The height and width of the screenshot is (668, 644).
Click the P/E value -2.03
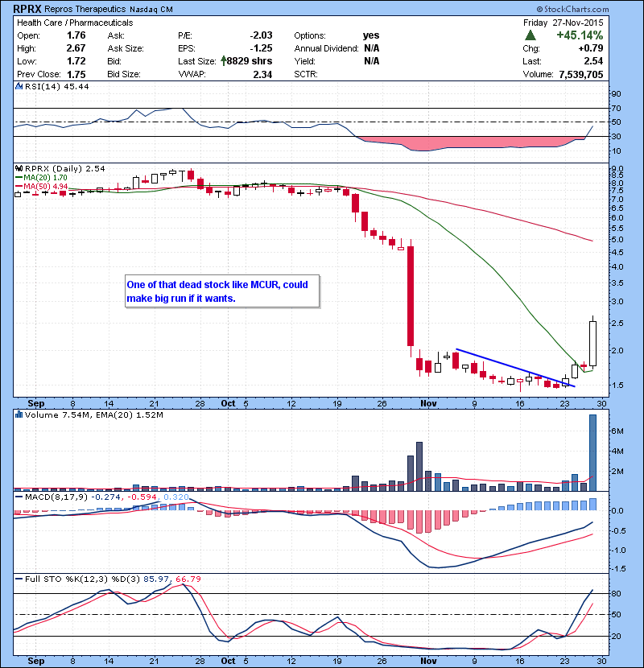261,35
